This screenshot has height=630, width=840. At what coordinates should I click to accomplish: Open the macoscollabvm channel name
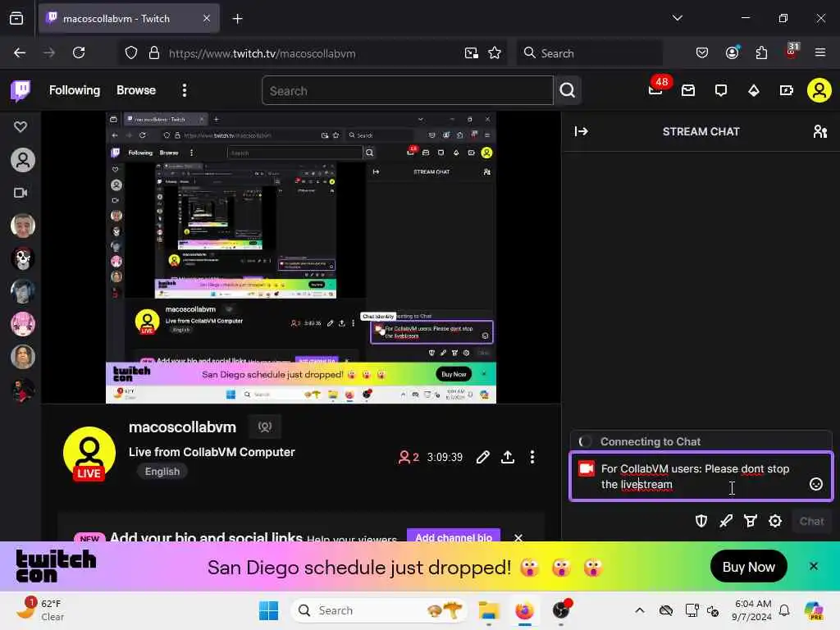tap(182, 427)
